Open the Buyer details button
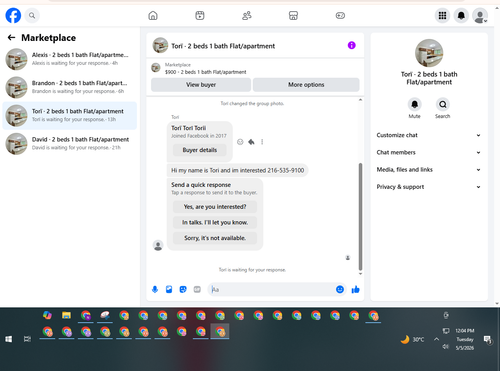This screenshot has width=500, height=371. coord(200,150)
